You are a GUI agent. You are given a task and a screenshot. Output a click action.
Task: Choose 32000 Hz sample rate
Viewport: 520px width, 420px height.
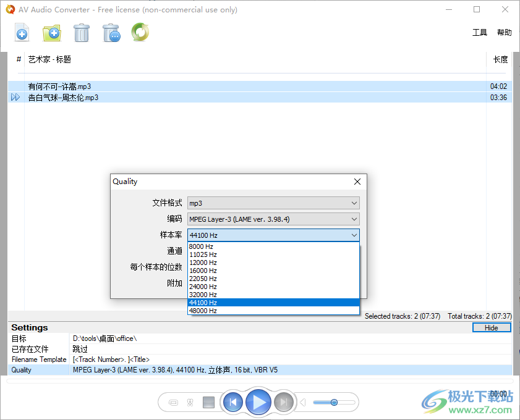click(273, 295)
